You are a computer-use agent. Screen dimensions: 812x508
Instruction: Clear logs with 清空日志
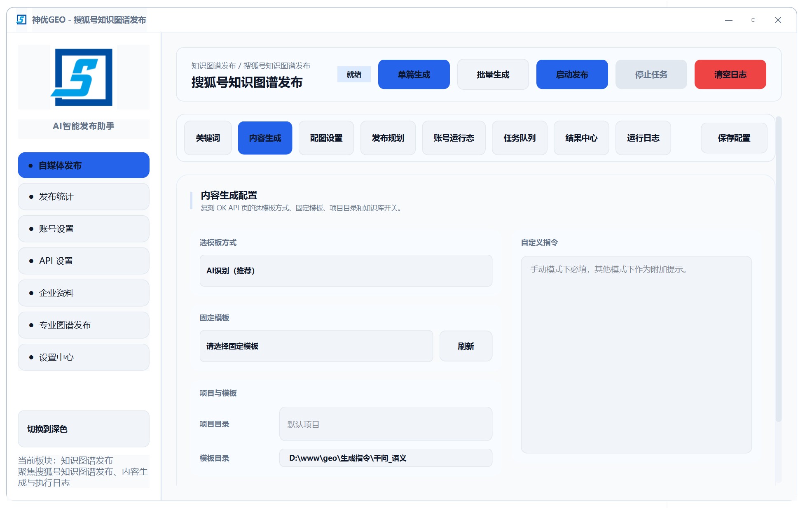pos(730,75)
